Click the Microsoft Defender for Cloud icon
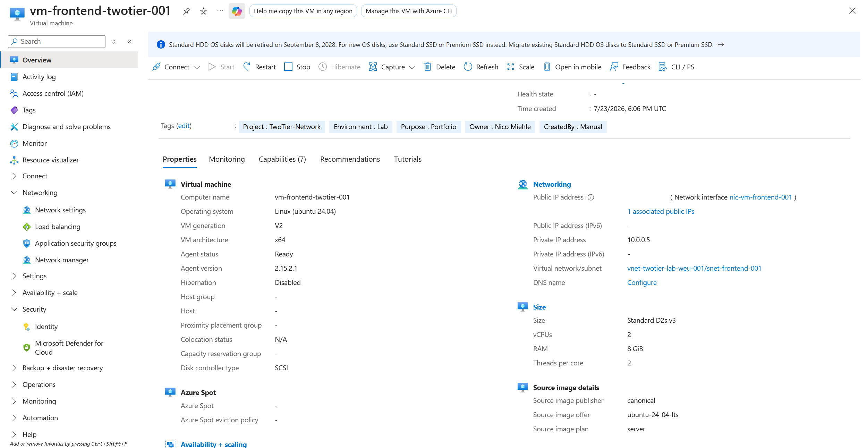Screen dimensions: 868x448 tap(27, 348)
